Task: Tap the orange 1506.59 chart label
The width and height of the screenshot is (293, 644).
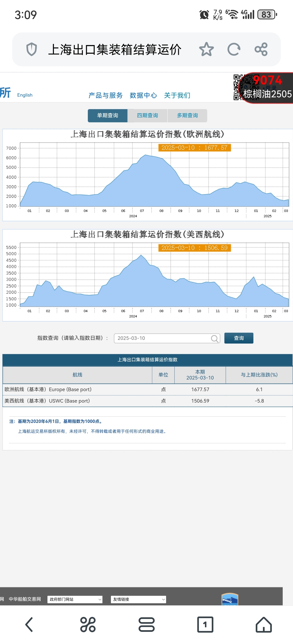Action: (x=194, y=248)
